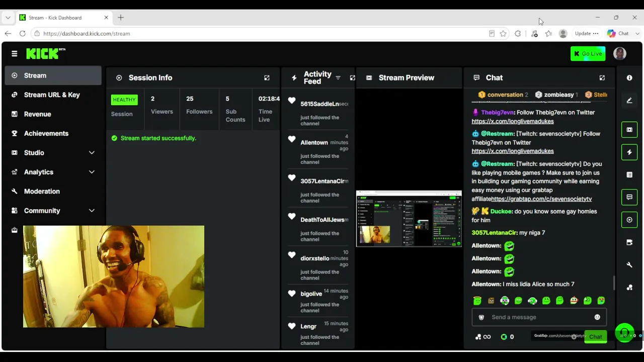This screenshot has width=644, height=362.
Task: Open the wrench tools icon in right toolbar
Action: pyautogui.click(x=629, y=265)
